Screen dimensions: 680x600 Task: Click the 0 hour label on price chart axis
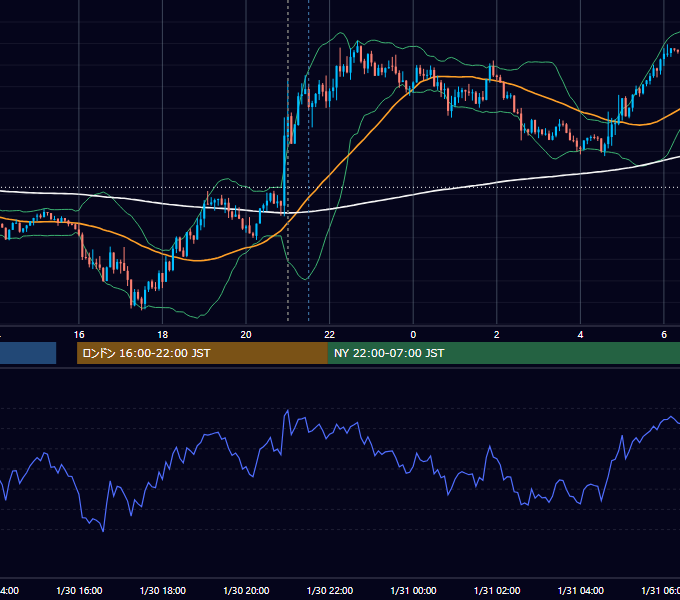[x=413, y=335]
